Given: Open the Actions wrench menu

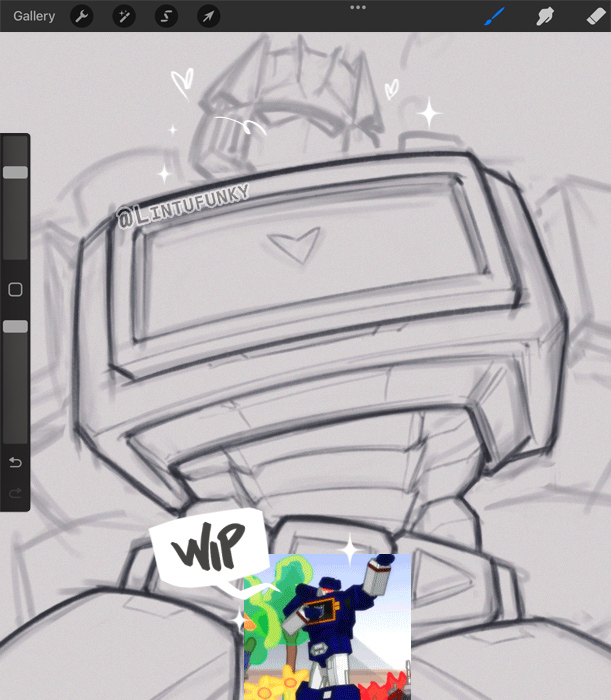Looking at the screenshot, I should [83, 16].
